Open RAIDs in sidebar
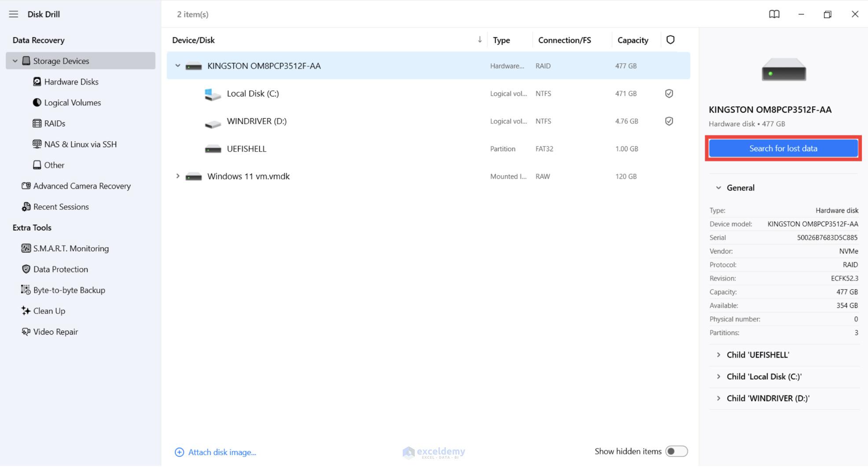The height and width of the screenshot is (467, 868). [x=55, y=123]
